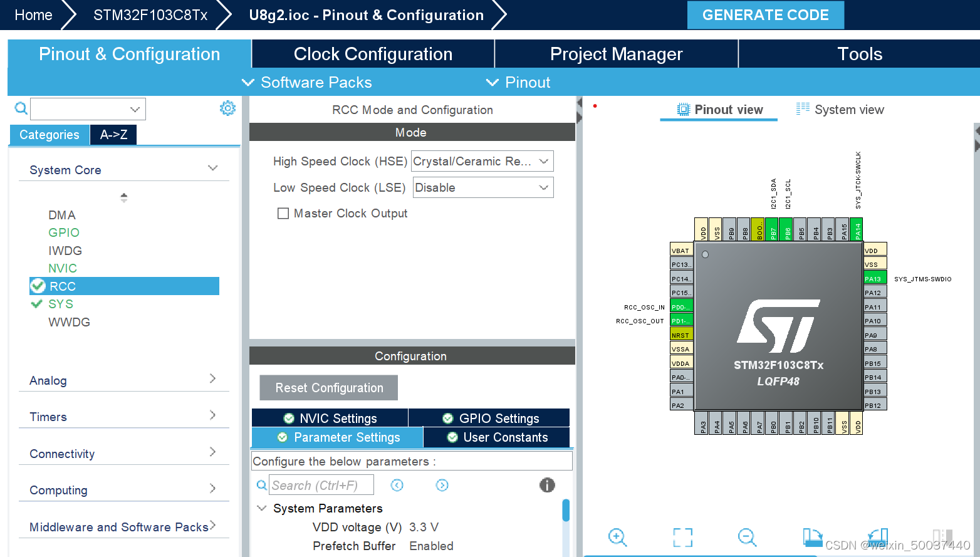Select GPIO in System Core list
The height and width of the screenshot is (557, 980).
coord(64,232)
